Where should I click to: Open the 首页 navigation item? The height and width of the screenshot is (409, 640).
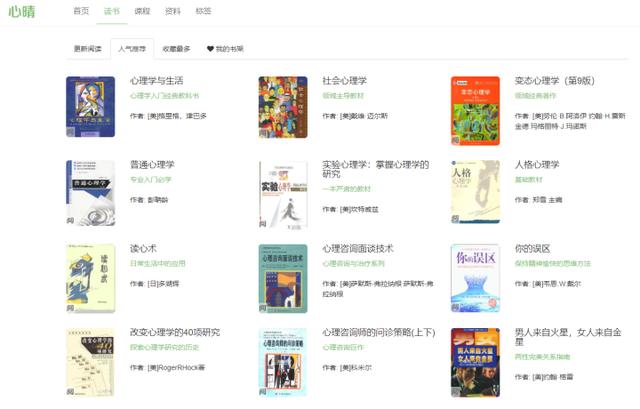81,11
